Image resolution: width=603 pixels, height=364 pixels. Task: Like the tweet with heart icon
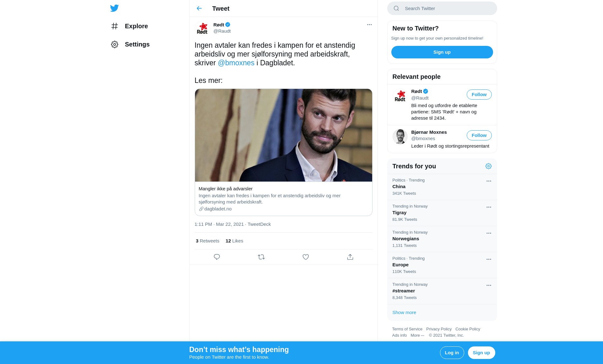[306, 257]
